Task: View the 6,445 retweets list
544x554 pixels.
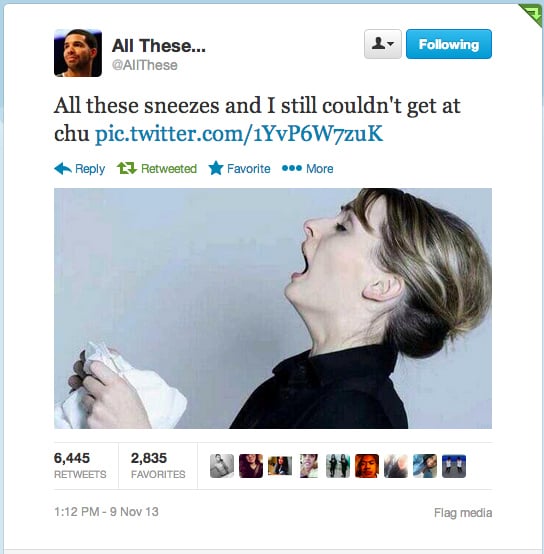Action: click(80, 465)
